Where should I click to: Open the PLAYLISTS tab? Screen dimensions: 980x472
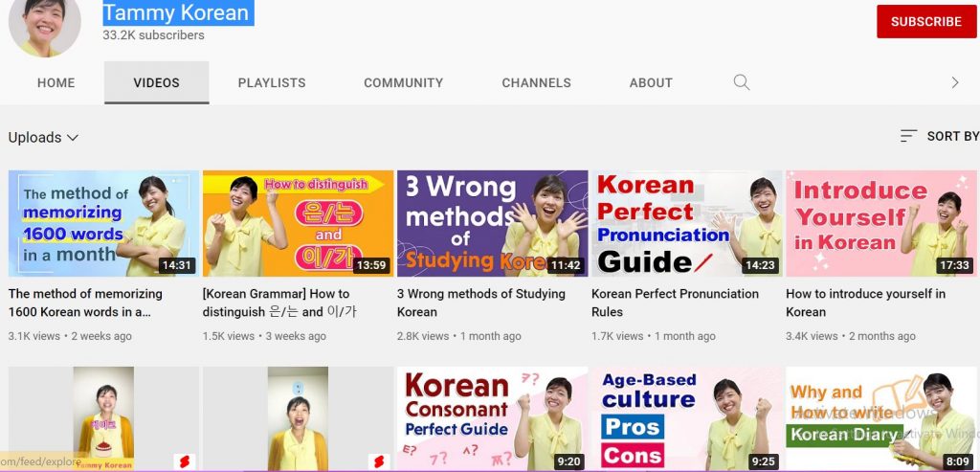[272, 82]
